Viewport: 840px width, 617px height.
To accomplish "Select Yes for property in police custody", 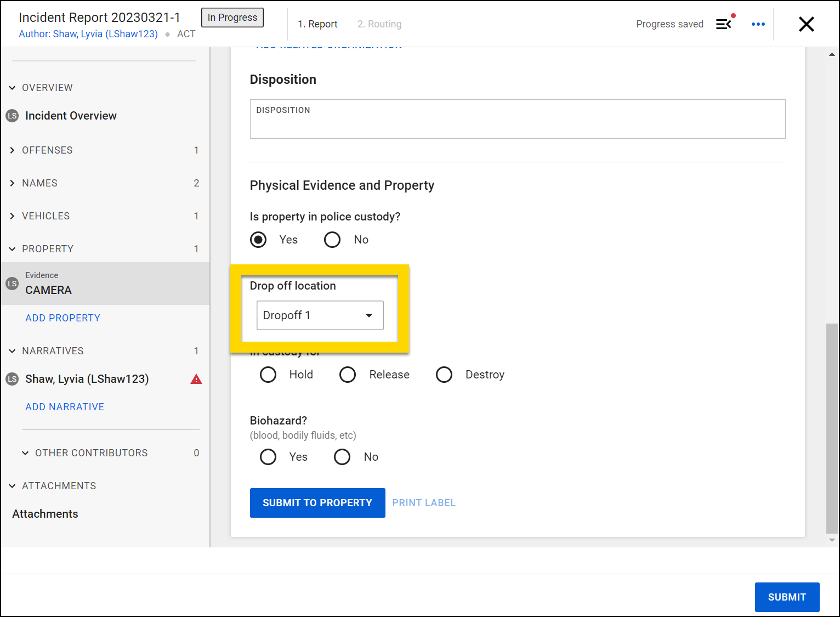I will point(258,240).
